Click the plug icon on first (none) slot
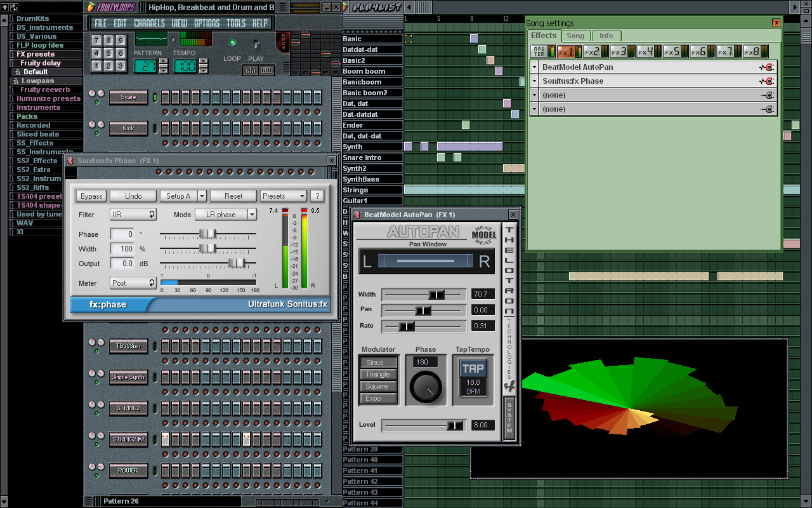 [x=767, y=95]
